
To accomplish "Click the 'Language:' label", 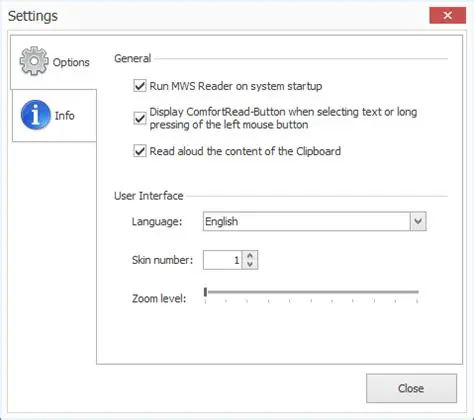I will coord(157,222).
